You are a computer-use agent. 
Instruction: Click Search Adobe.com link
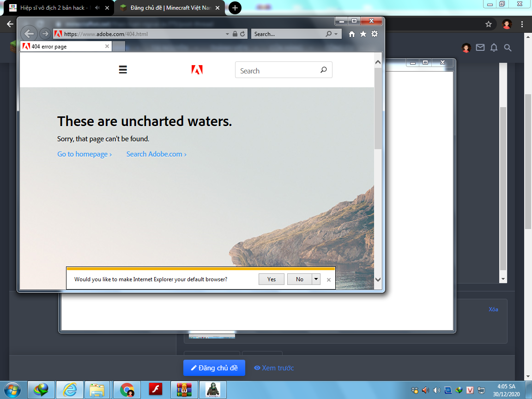point(157,154)
